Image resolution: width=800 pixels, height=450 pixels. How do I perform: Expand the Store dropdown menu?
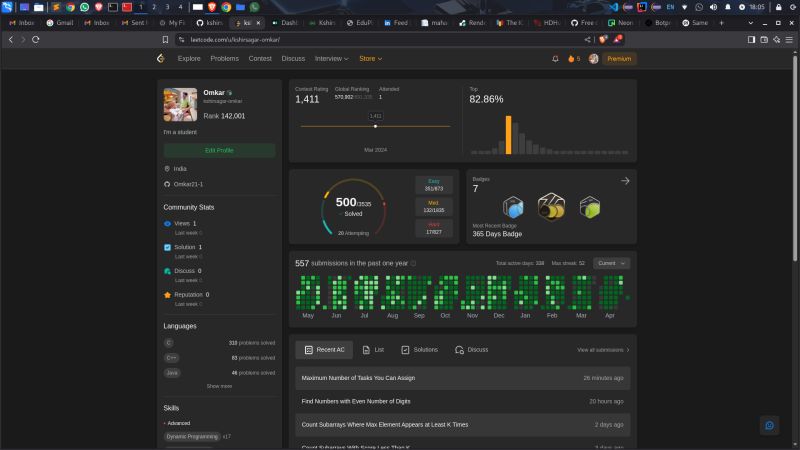pyautogui.click(x=370, y=59)
